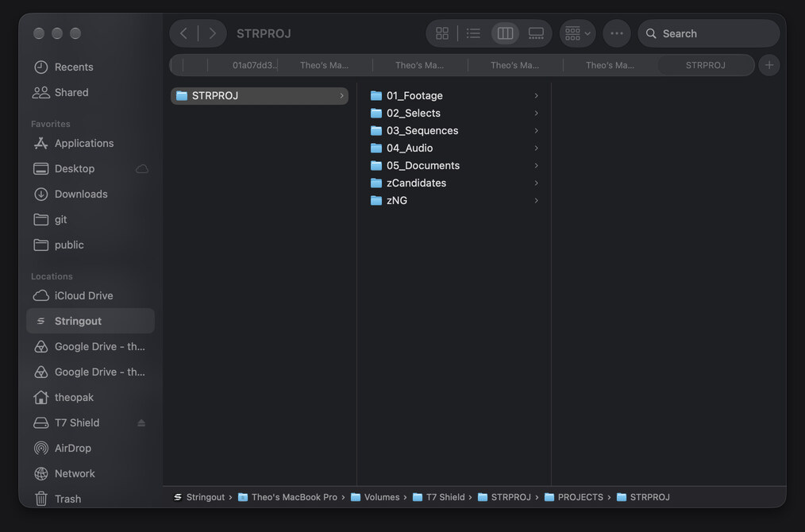
Task: Open the group-by options dropdown
Action: (578, 33)
